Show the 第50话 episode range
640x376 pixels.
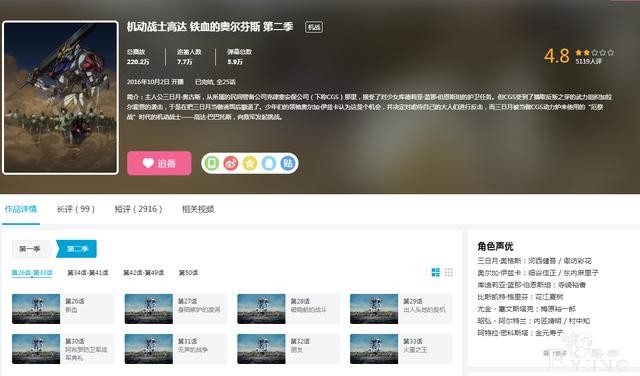(188, 273)
